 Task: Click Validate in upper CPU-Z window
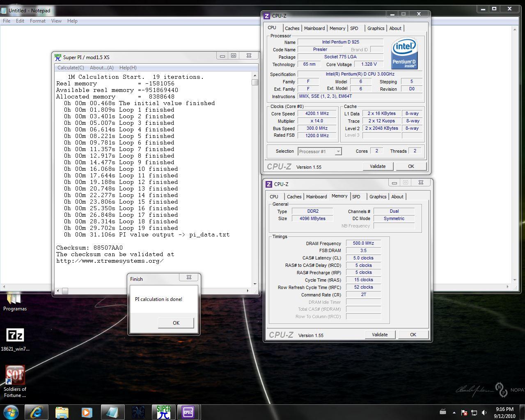click(x=378, y=166)
